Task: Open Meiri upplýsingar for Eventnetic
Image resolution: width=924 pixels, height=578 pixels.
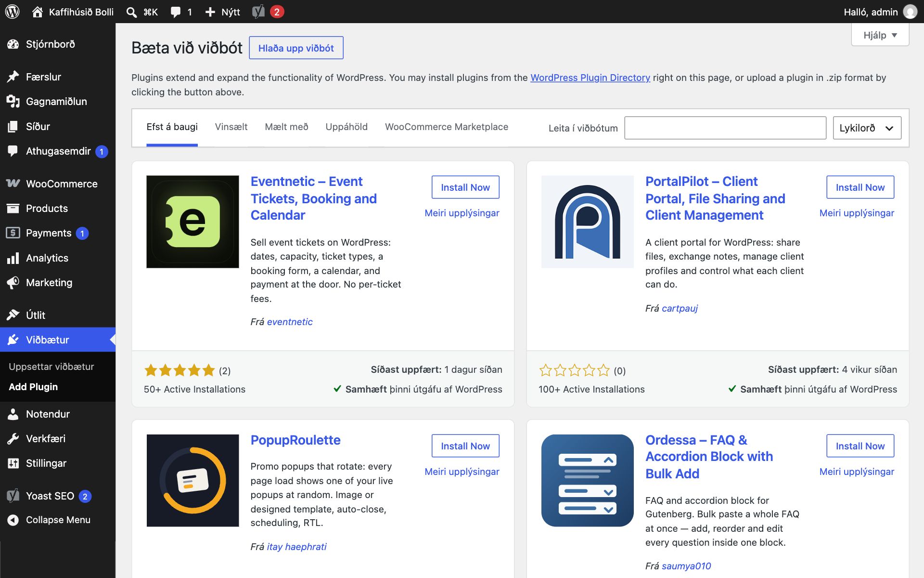Action: coord(462,213)
